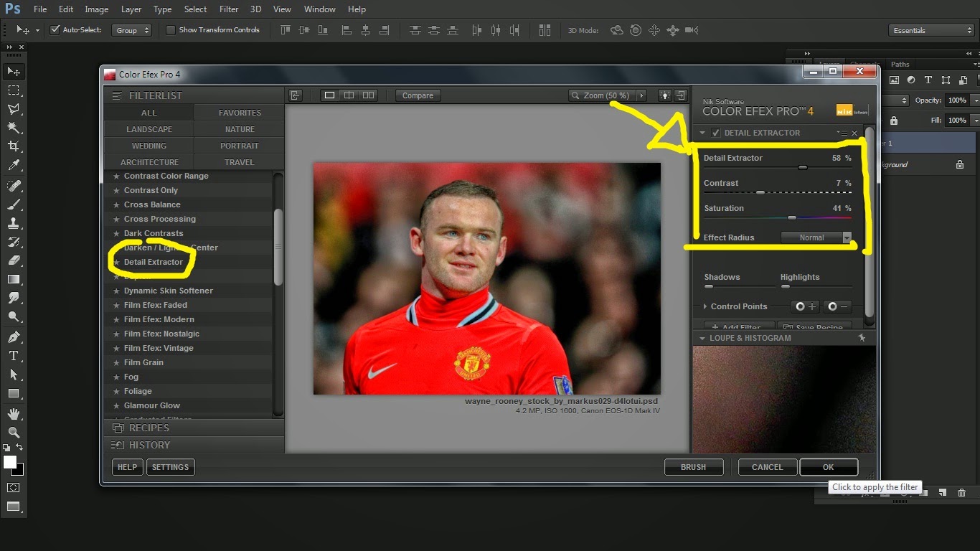Favorite the Film Grain filter star
Image resolution: width=980 pixels, height=551 pixels.
116,362
